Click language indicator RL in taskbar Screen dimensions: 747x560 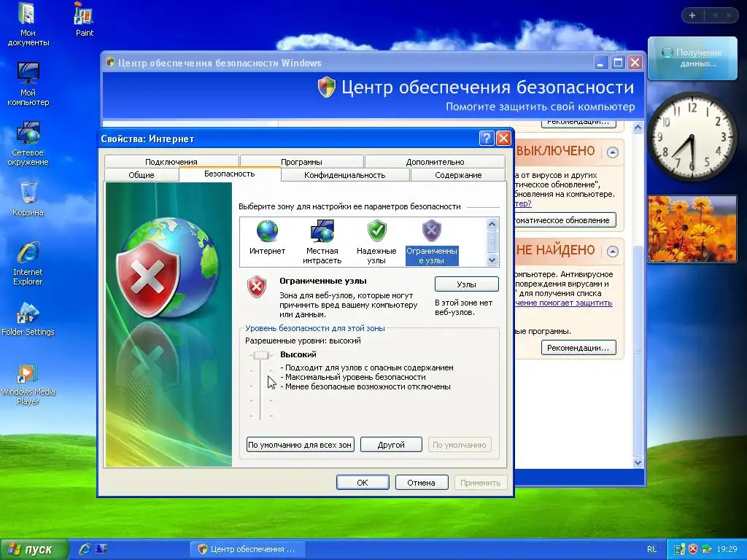[x=651, y=549]
